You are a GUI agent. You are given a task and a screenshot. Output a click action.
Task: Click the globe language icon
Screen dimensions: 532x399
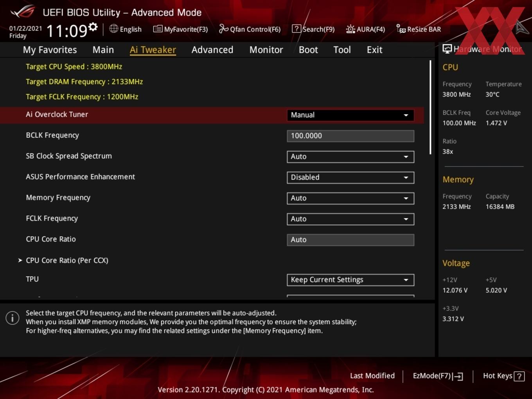[113, 29]
